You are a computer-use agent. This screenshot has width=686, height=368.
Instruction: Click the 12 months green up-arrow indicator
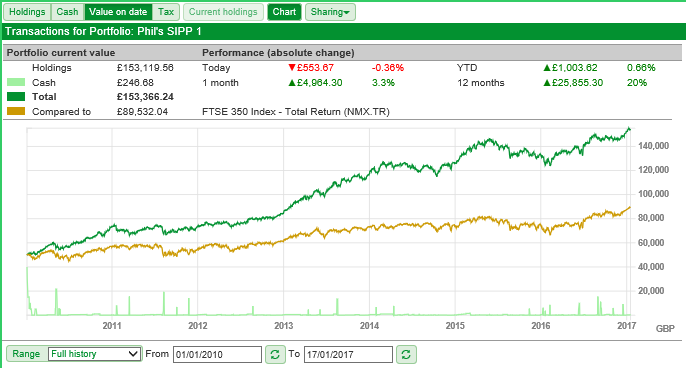(x=547, y=83)
